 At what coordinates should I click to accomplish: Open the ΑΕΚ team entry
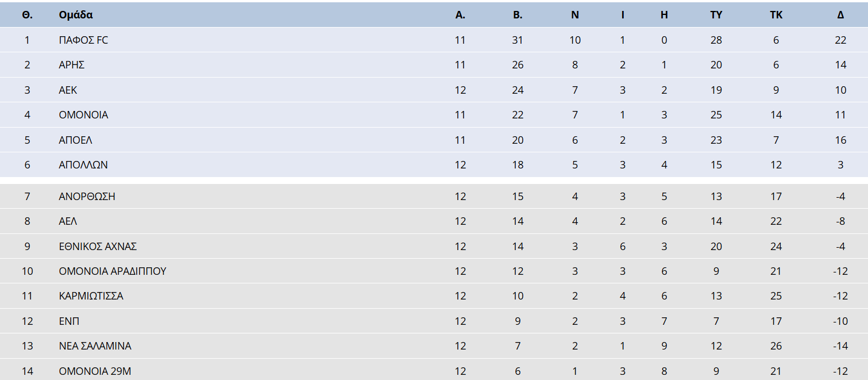pyautogui.click(x=68, y=90)
